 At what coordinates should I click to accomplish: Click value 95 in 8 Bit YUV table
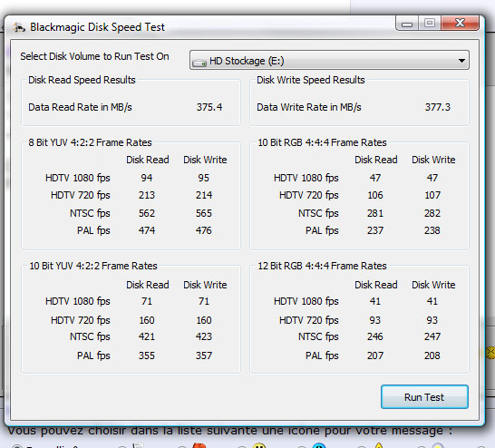coord(204,178)
